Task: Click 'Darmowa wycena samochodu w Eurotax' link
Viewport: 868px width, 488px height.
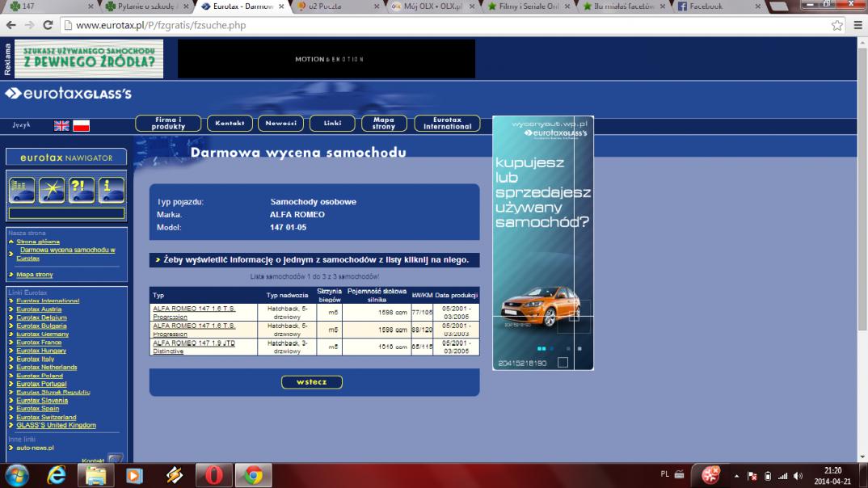Action: coord(66,254)
